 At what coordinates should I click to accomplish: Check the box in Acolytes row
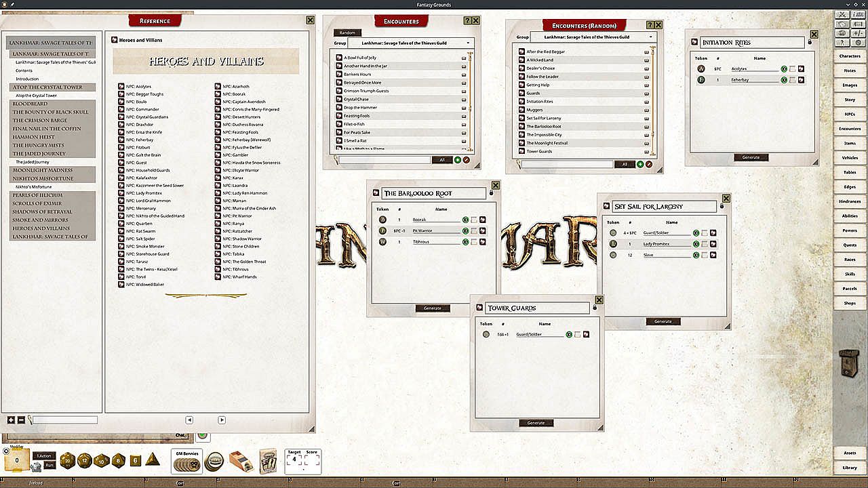[793, 68]
